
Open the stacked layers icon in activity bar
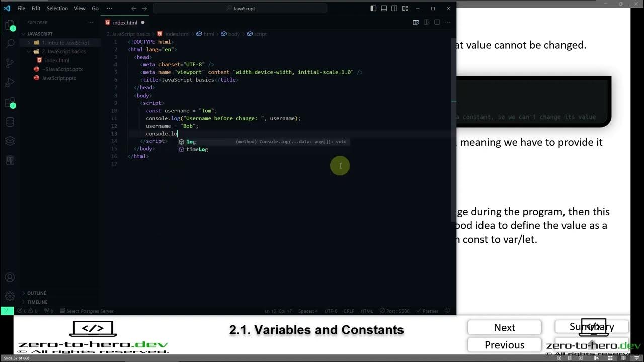tap(10, 141)
